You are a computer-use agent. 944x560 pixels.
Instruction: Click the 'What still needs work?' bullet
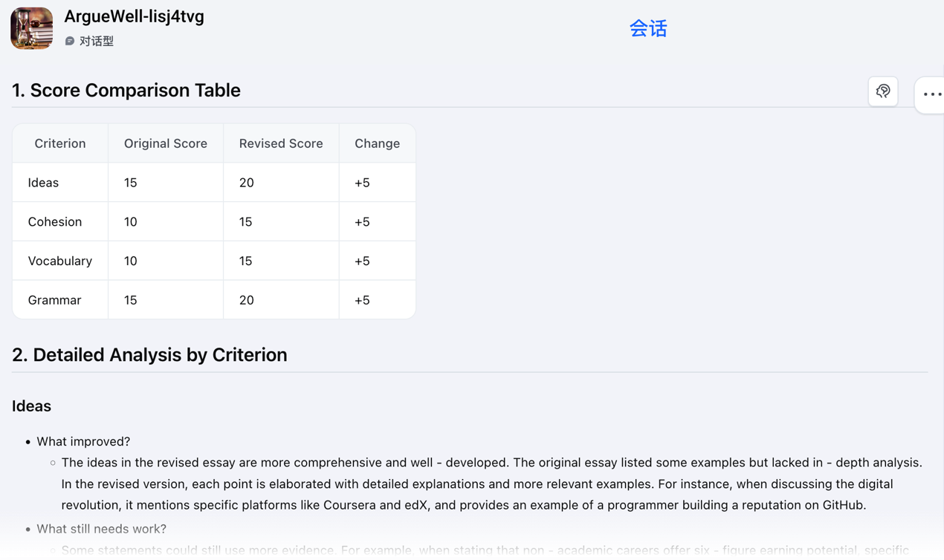tap(101, 529)
